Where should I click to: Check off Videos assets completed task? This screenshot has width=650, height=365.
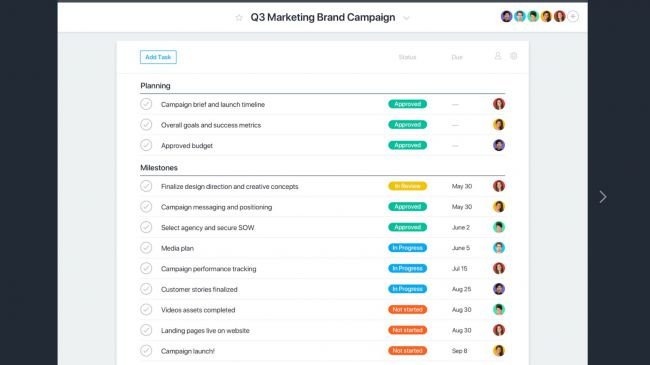click(x=146, y=309)
